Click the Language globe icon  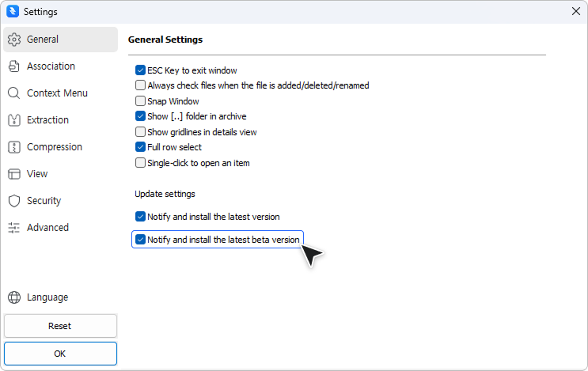13,297
